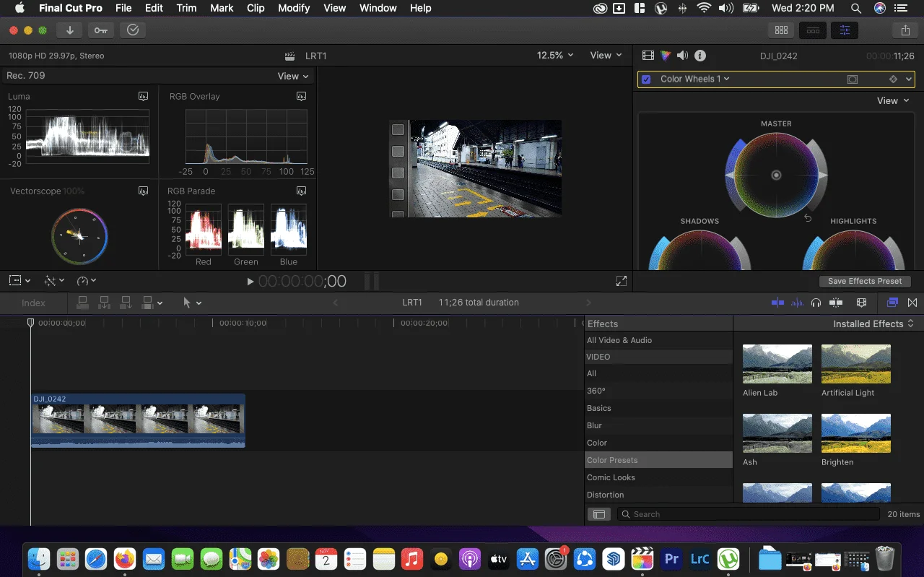Open the Modify menu
Screen dimensions: 924x577
pyautogui.click(x=294, y=8)
